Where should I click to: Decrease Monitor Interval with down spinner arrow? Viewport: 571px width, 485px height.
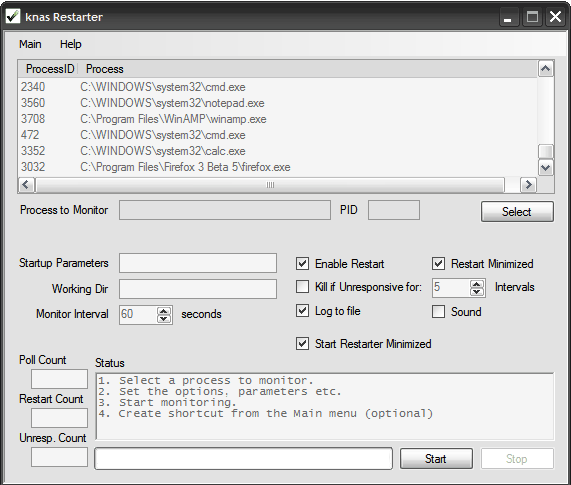click(x=164, y=319)
